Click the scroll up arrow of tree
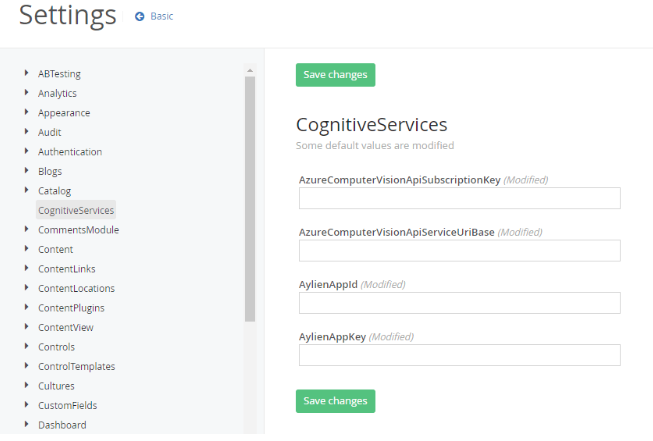This screenshot has width=653, height=441. pos(250,71)
